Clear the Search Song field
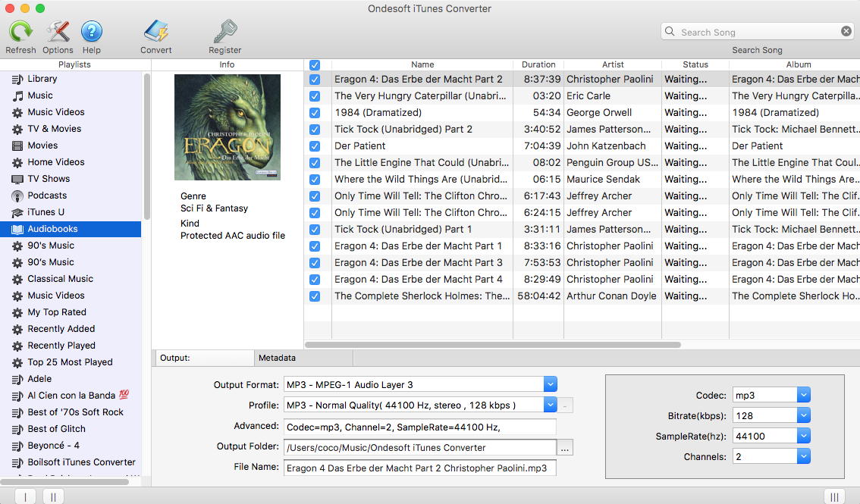This screenshot has height=504, width=860. (846, 32)
